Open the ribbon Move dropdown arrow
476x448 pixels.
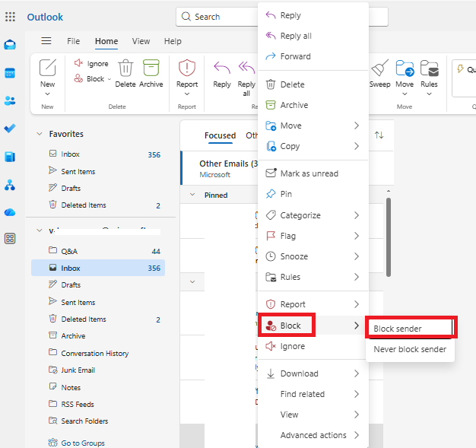(x=405, y=94)
